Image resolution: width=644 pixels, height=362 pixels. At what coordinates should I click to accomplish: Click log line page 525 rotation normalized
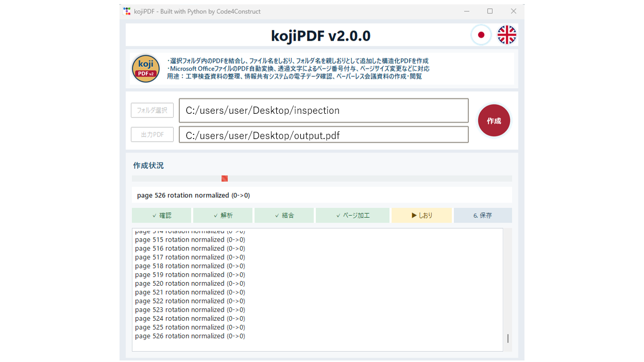coord(190,327)
